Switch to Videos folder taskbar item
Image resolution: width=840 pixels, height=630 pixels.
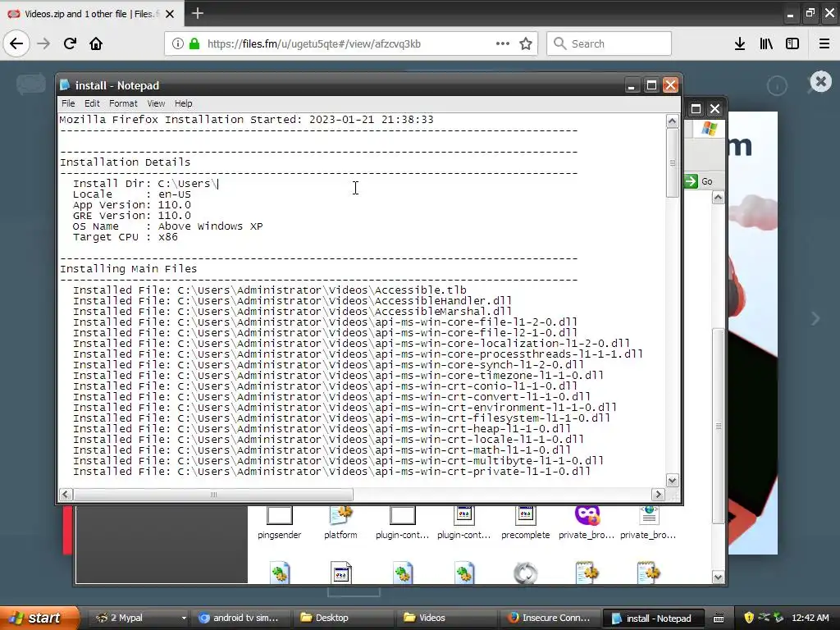[x=445, y=618]
